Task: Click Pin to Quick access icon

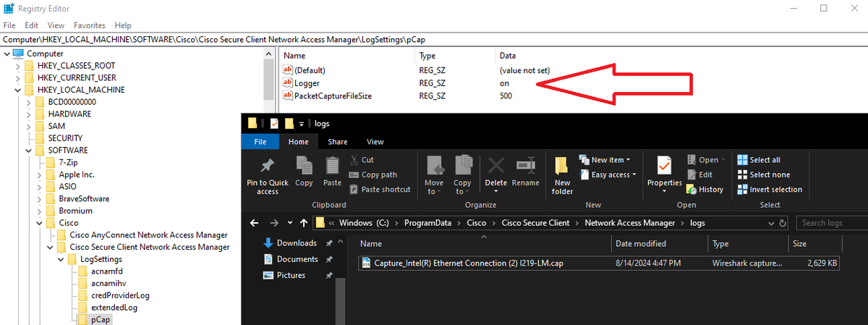Action: click(267, 165)
